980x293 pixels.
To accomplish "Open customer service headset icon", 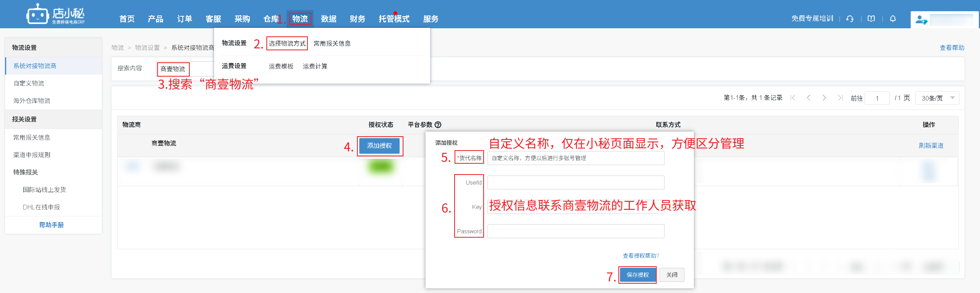I will [x=850, y=19].
